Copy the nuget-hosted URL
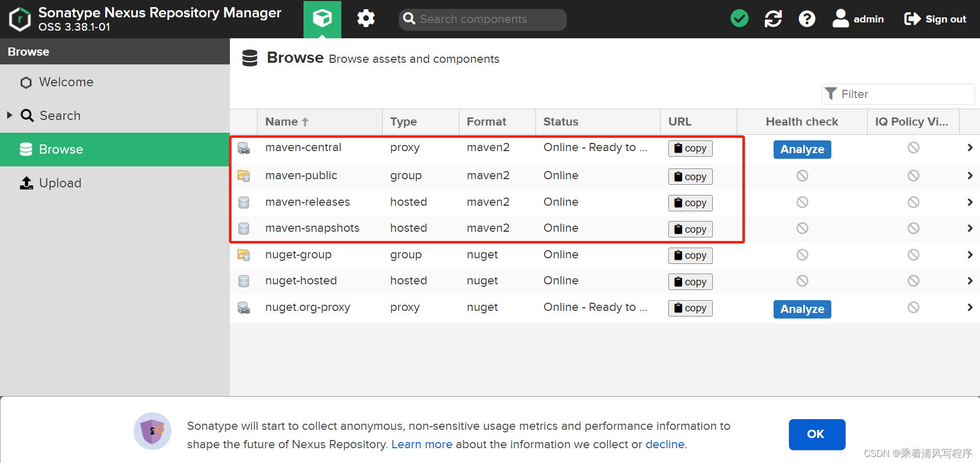The image size is (980, 463). pyautogui.click(x=690, y=282)
